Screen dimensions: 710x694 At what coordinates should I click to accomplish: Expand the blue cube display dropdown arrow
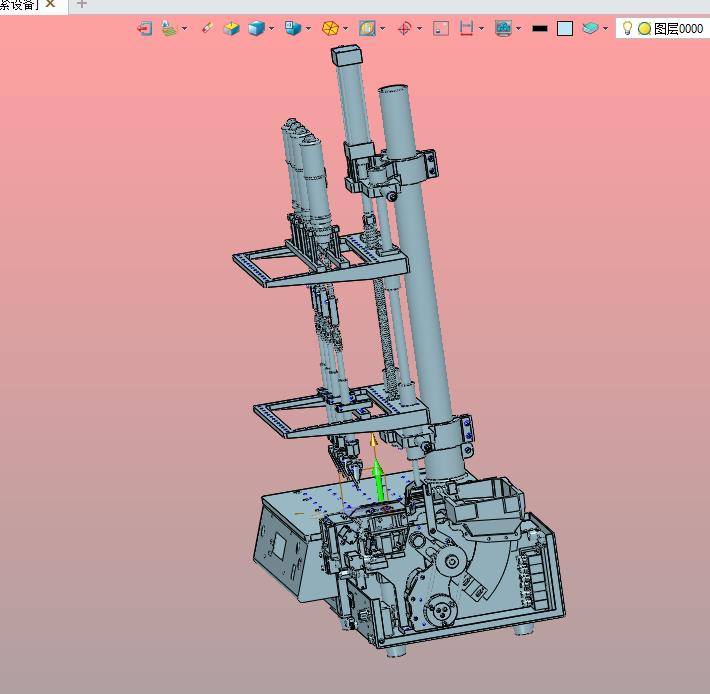(x=271, y=29)
